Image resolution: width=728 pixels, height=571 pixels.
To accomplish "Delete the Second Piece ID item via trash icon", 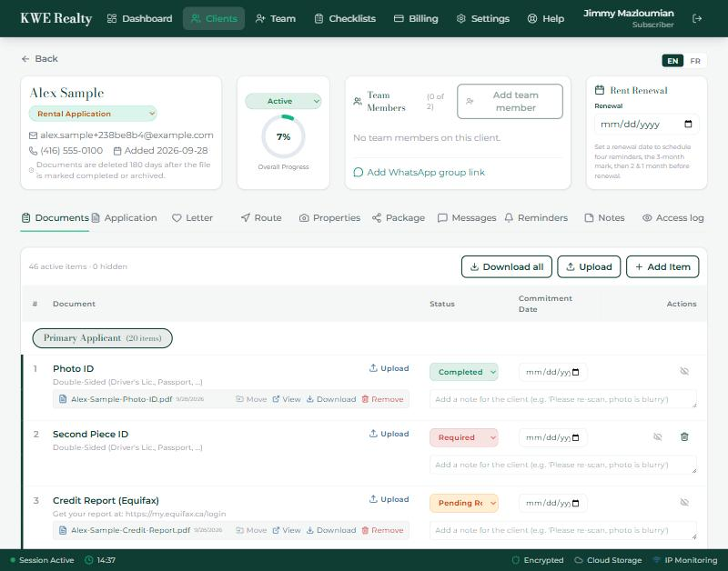I will [x=684, y=436].
